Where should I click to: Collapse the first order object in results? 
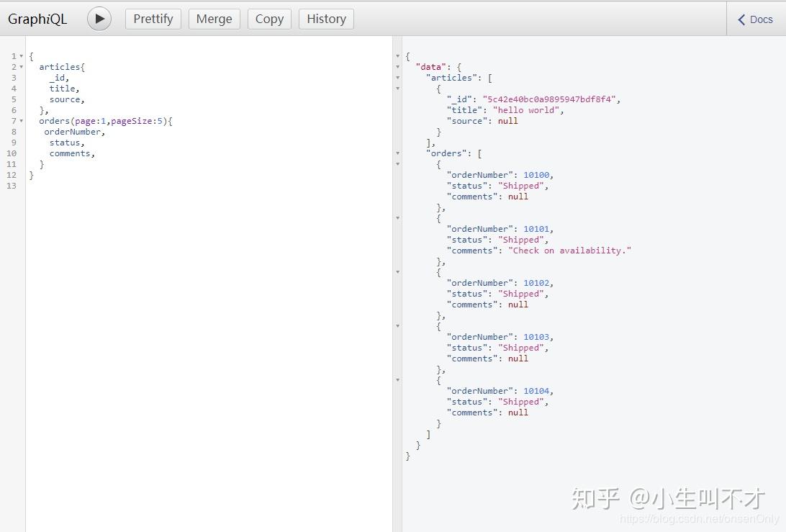(x=397, y=164)
